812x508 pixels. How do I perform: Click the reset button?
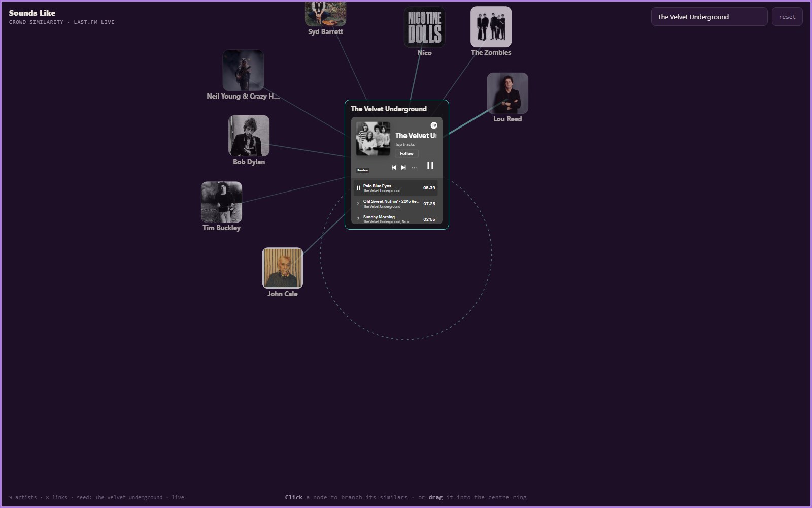pyautogui.click(x=787, y=17)
